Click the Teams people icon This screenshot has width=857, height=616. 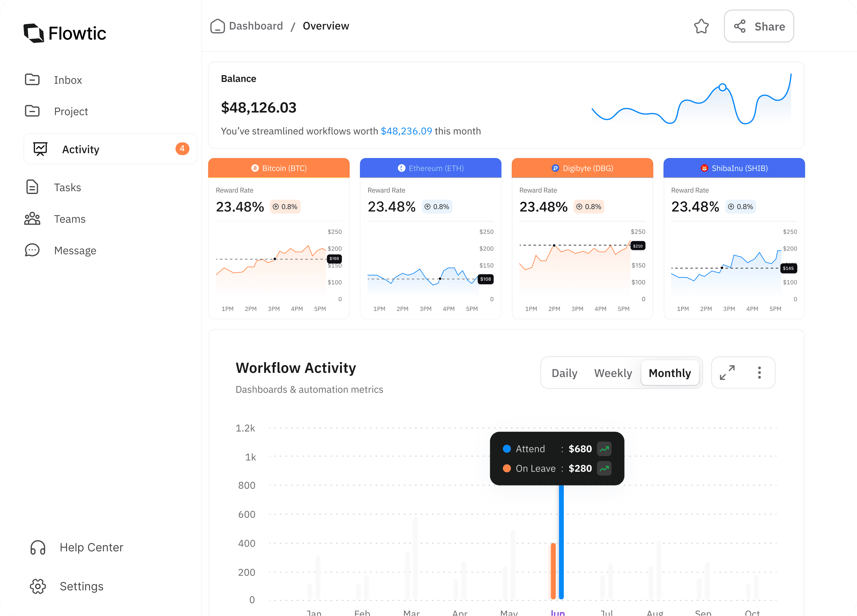32,219
